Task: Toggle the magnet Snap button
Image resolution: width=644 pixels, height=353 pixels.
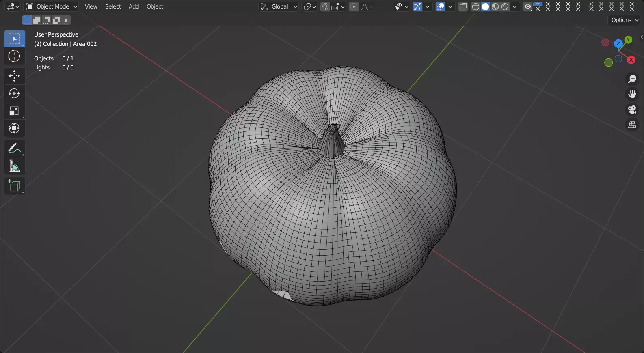Action: tap(325, 6)
